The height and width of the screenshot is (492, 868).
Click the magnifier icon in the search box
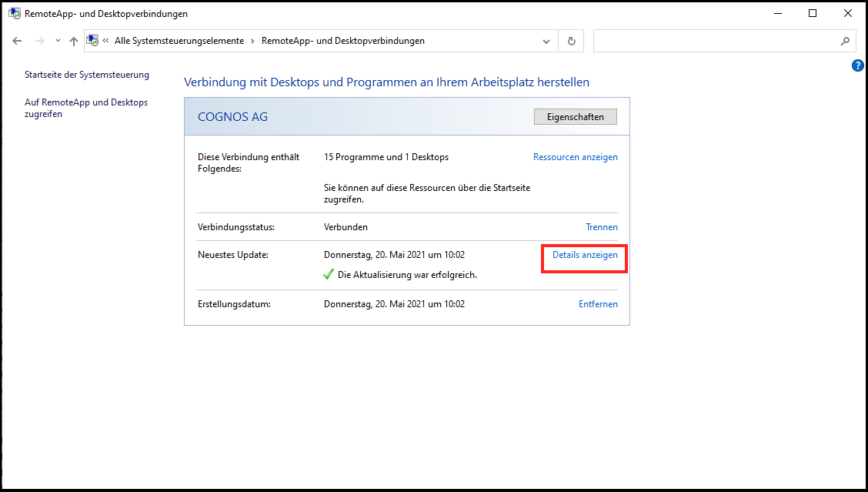[845, 41]
